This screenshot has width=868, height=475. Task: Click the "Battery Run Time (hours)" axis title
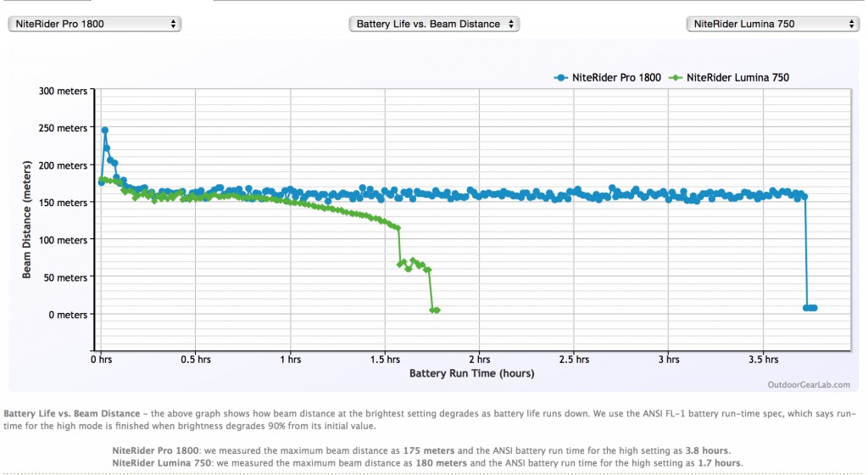[472, 372]
